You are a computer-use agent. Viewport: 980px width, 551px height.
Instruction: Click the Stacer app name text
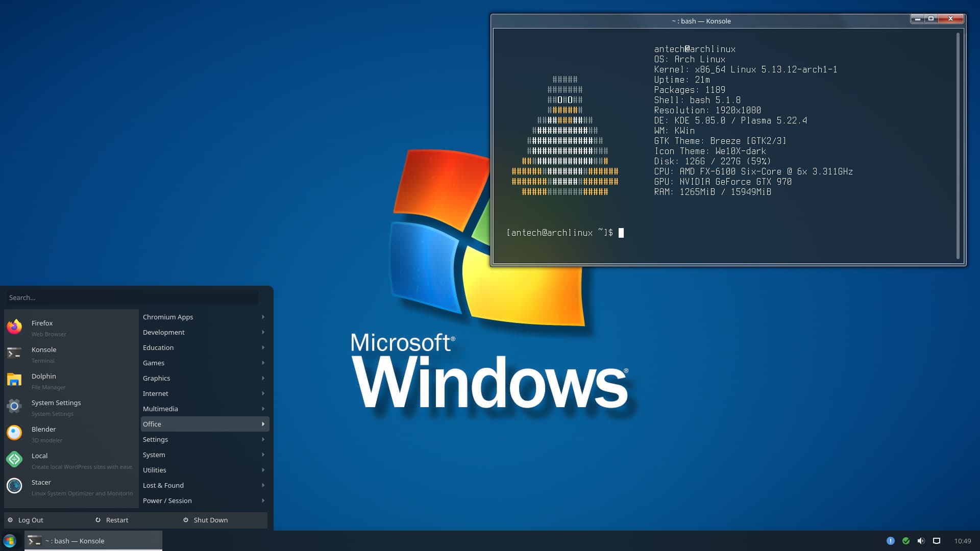click(41, 482)
